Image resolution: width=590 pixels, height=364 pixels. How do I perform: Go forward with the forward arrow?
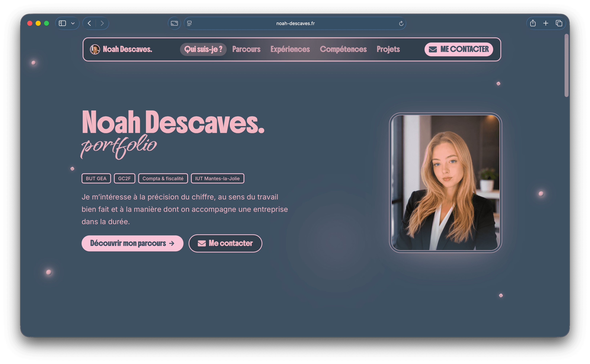click(102, 23)
